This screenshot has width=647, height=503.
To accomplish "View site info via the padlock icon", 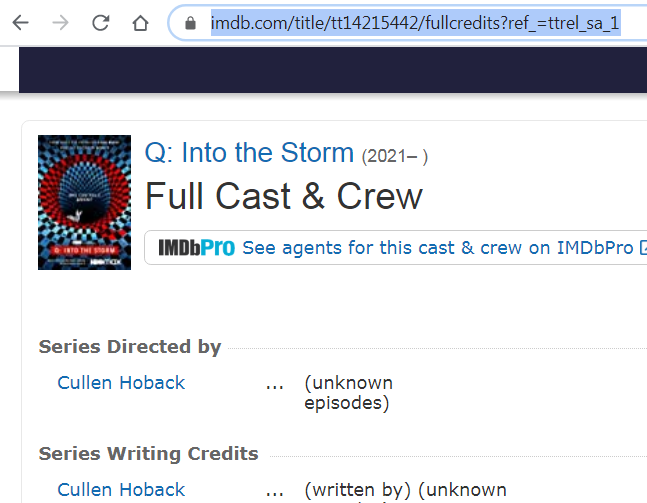I will (x=190, y=23).
